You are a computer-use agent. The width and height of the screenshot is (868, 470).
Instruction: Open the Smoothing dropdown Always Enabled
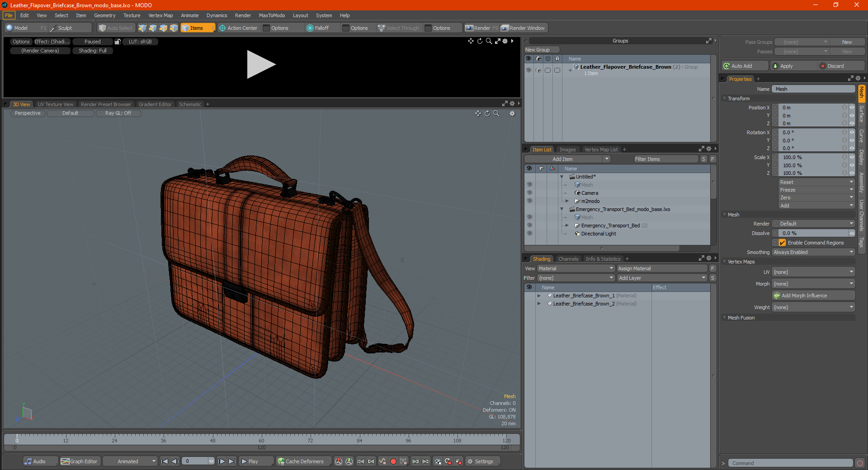(813, 252)
